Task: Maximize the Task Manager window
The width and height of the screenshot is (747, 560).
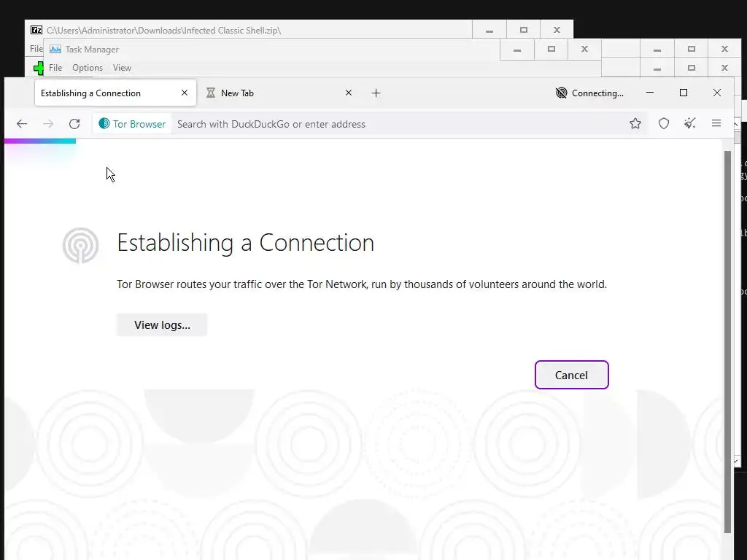Action: point(551,49)
